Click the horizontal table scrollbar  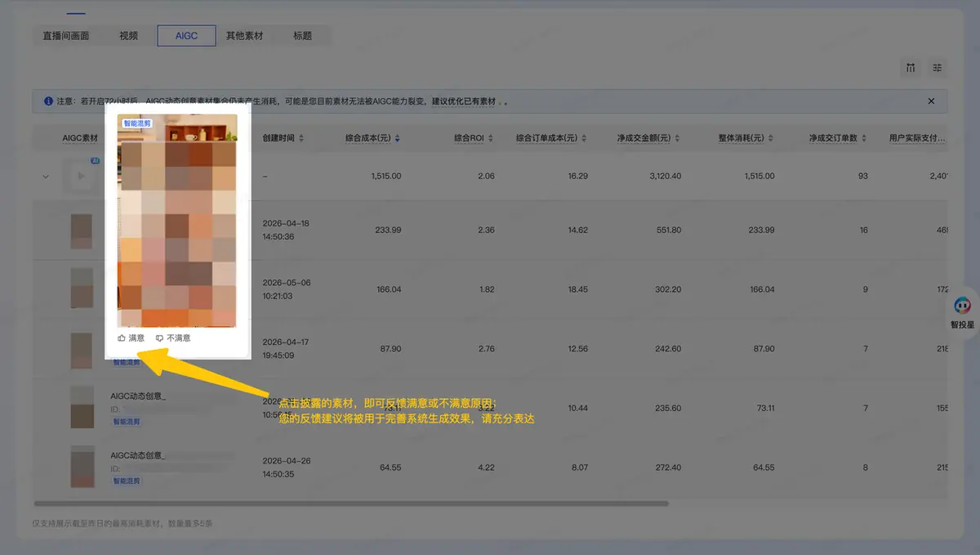click(x=351, y=504)
